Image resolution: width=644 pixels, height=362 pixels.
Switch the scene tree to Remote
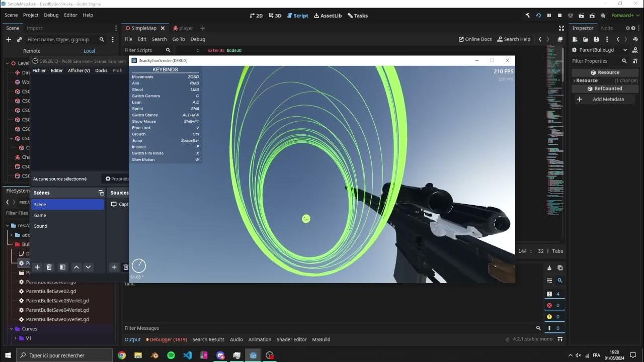32,51
